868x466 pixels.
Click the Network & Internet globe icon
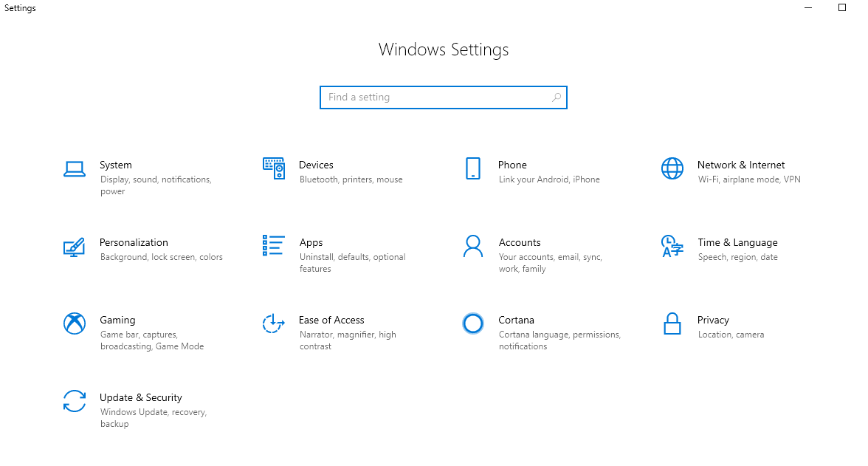coord(672,168)
